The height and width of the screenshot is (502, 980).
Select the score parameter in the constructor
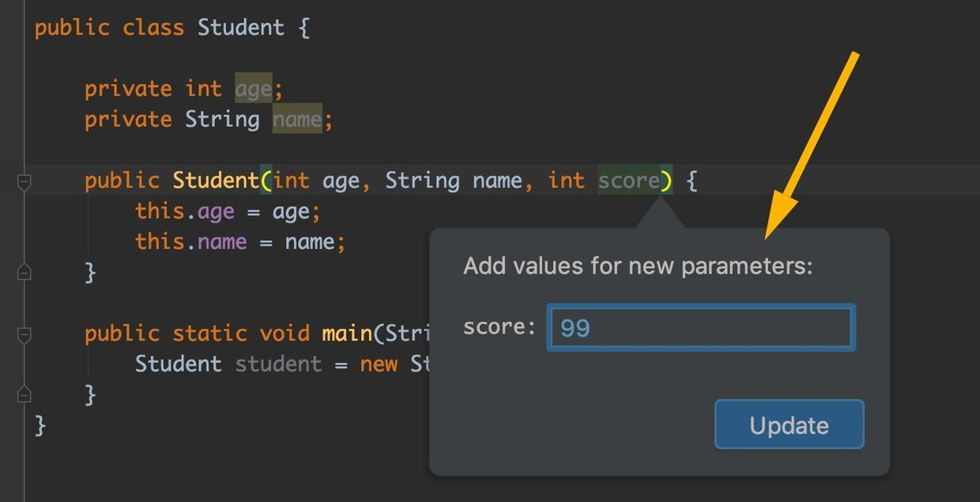click(628, 181)
